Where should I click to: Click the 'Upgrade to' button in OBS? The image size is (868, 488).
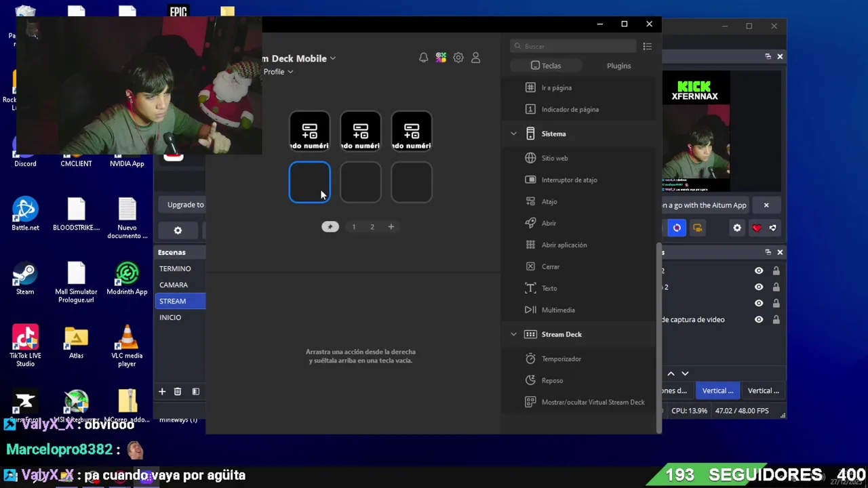click(x=182, y=205)
